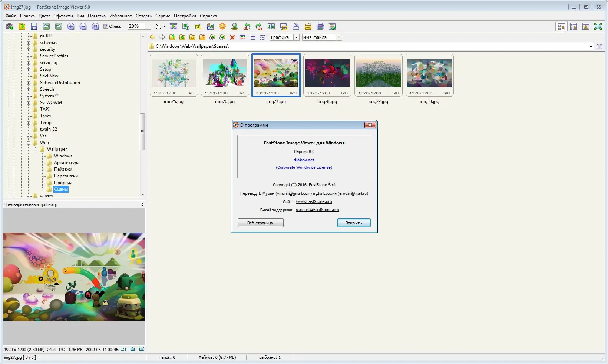Open color adjustments with the sun icon
The width and height of the screenshot is (608, 364).
[x=222, y=26]
